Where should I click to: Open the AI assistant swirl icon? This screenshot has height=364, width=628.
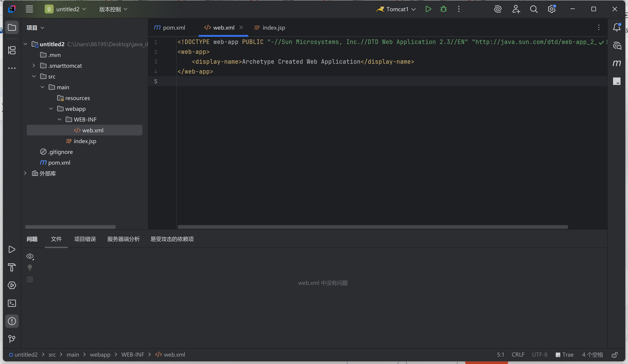[498, 9]
